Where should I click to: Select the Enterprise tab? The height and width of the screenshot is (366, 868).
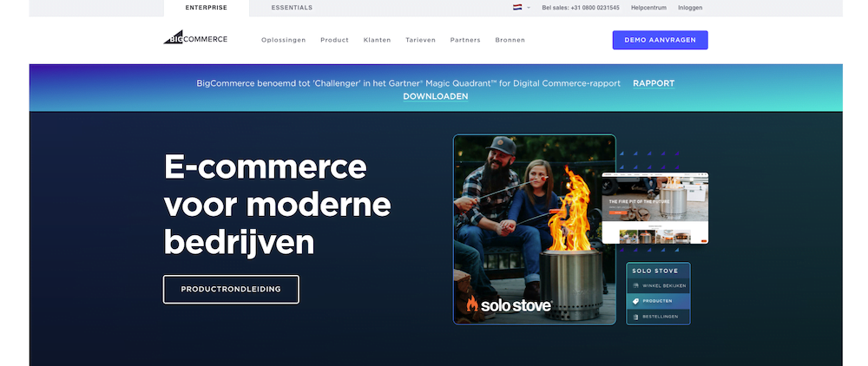(x=207, y=8)
